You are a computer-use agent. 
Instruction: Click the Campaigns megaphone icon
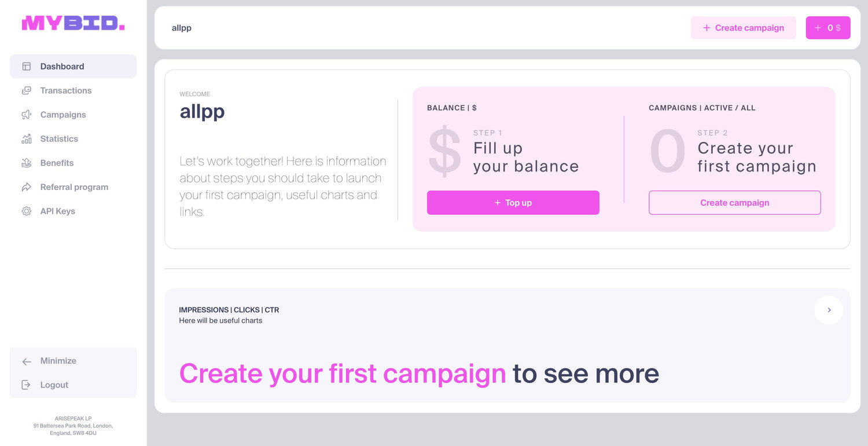(x=27, y=115)
